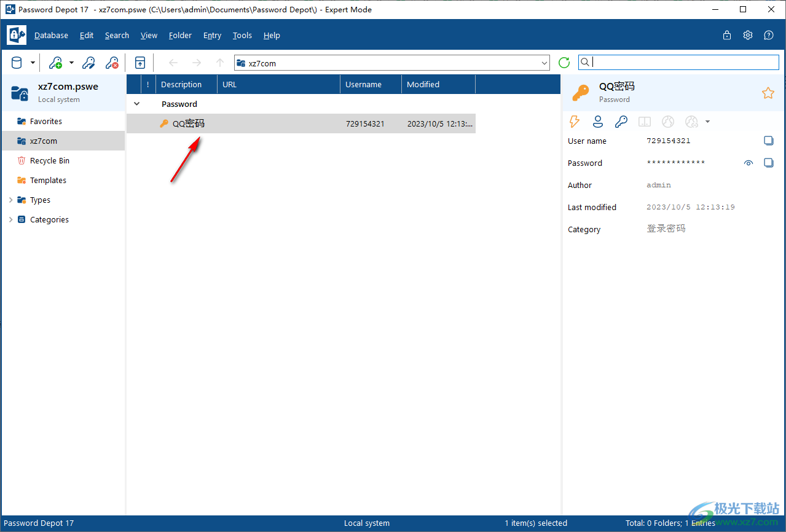Go back with the left arrow
This screenshot has width=786, height=532.
173,63
